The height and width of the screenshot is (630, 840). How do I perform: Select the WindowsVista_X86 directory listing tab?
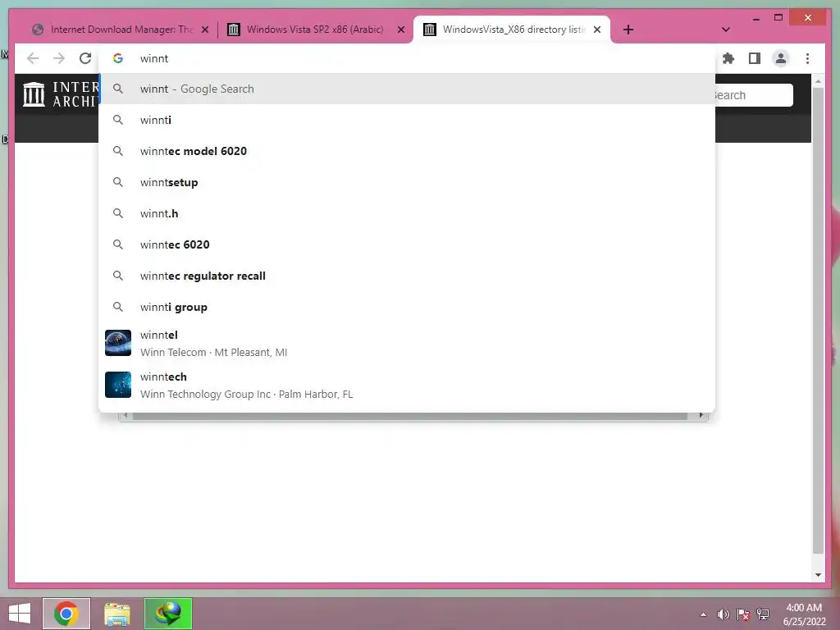[512, 30]
